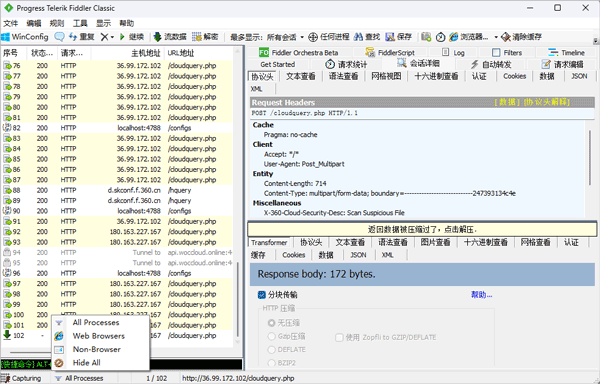600x384 pixels.
Task: Click 清除缓存 clear cache button
Action: click(x=522, y=37)
